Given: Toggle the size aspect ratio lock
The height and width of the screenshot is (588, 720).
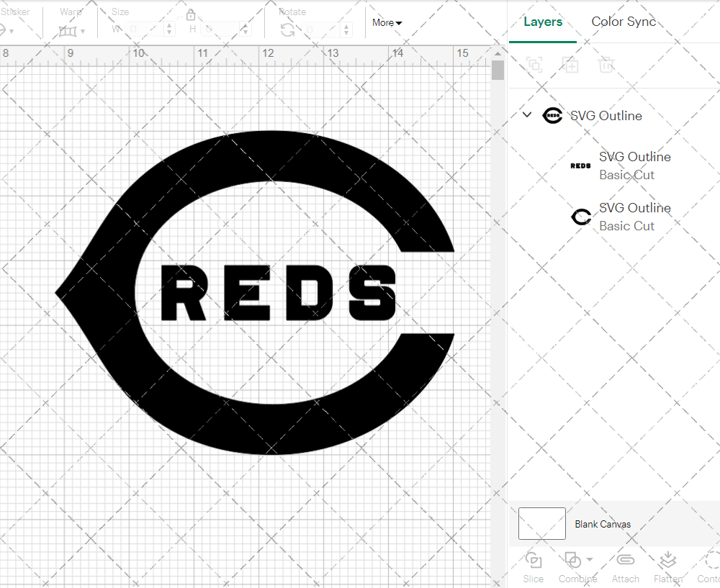Looking at the screenshot, I should (x=191, y=15).
